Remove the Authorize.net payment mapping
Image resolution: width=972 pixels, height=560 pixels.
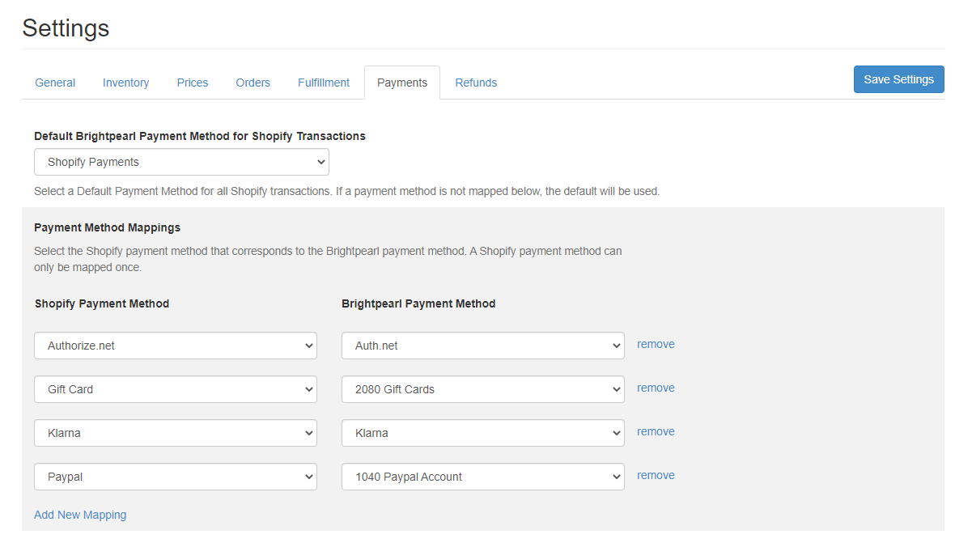pos(656,344)
